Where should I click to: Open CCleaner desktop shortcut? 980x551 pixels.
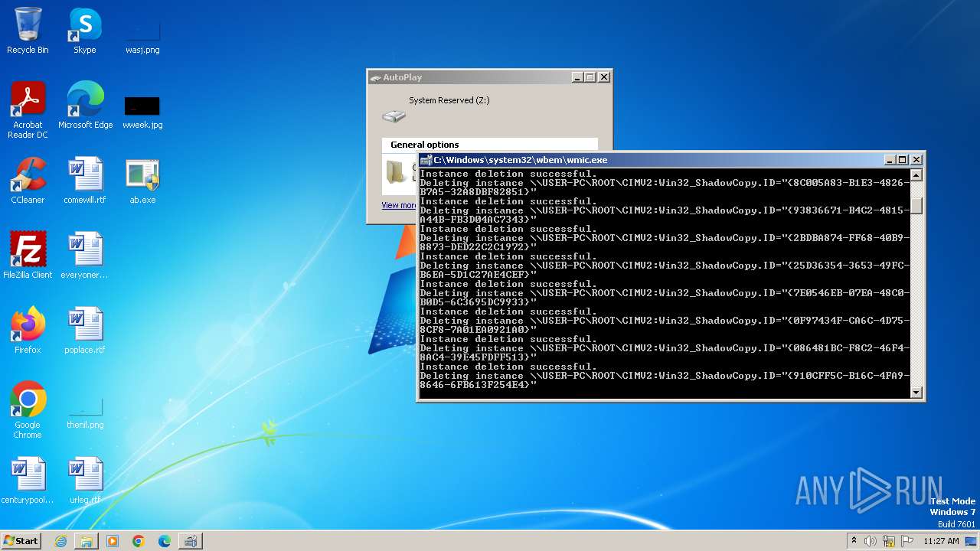[28, 181]
